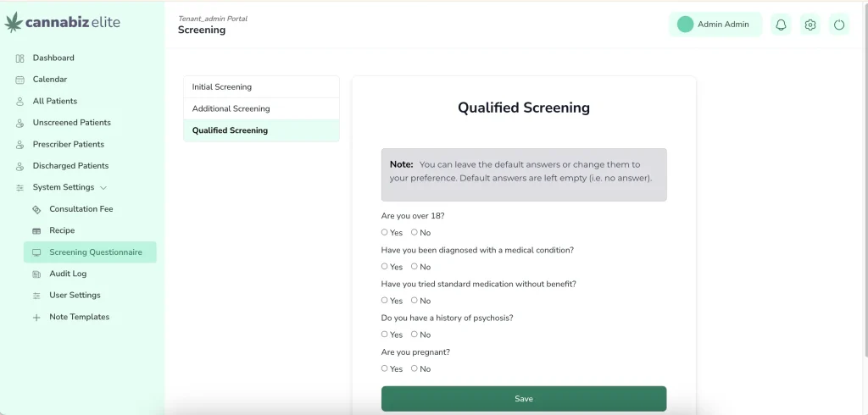Select Yes for diagnosed medical condition
868x415 pixels.
(384, 266)
